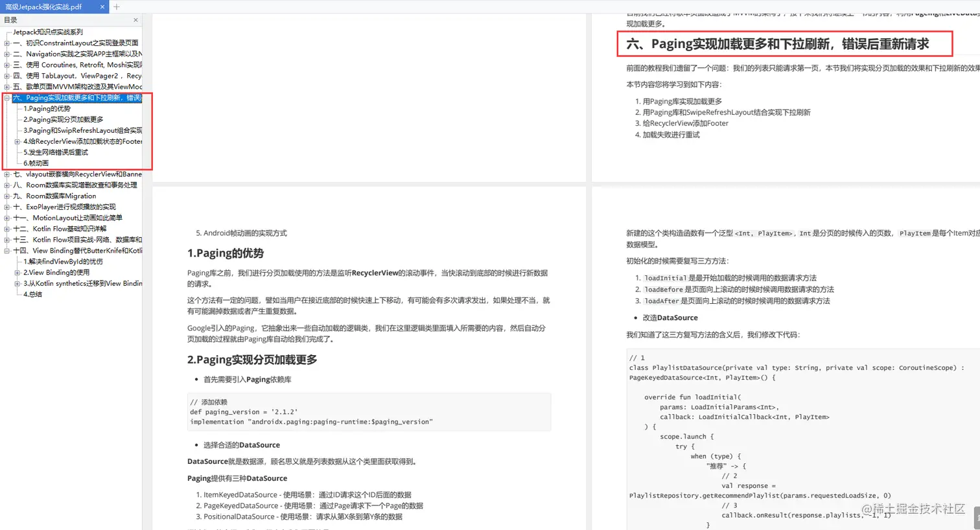Open outline entry 五、歌单页面MVVM架构改造
This screenshot has height=530, width=980.
78,87
